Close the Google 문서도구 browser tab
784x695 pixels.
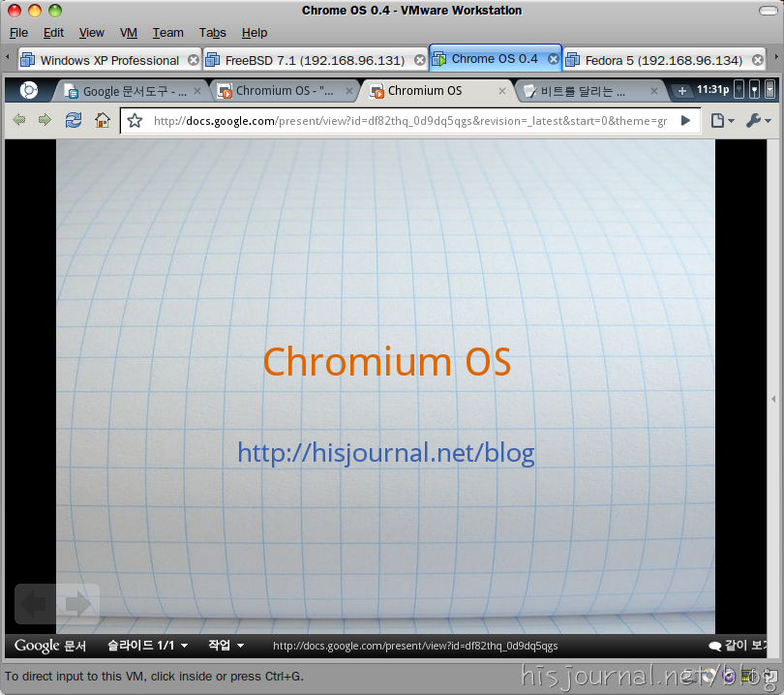tap(197, 91)
